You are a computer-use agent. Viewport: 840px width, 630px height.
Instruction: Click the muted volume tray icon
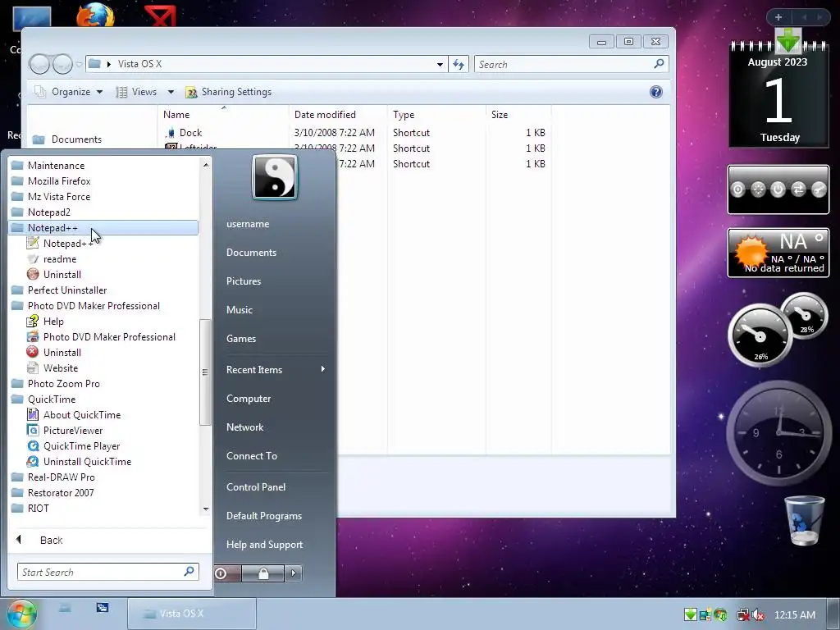point(758,614)
